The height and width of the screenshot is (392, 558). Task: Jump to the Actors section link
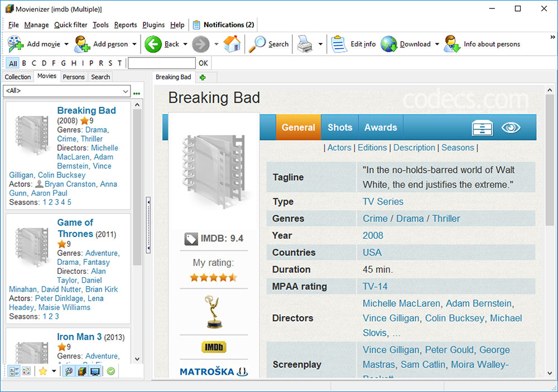(339, 148)
